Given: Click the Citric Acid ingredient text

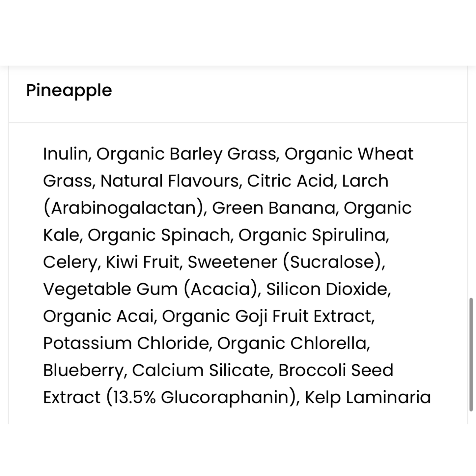Looking at the screenshot, I should tap(290, 181).
